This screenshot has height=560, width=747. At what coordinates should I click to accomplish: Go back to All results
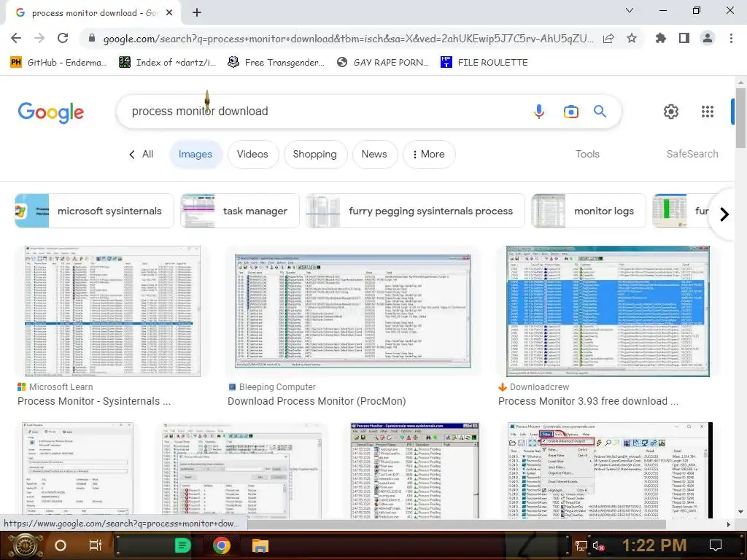[141, 155]
